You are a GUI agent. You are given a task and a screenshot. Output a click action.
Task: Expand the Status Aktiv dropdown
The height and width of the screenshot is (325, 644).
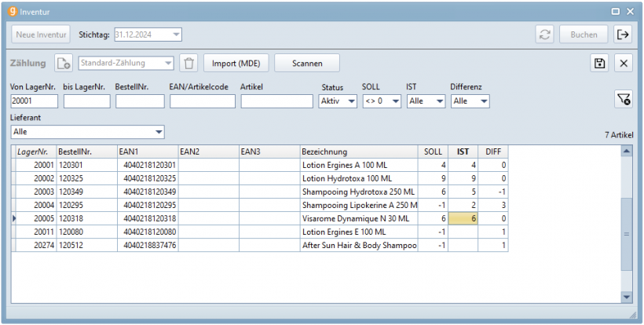[350, 101]
